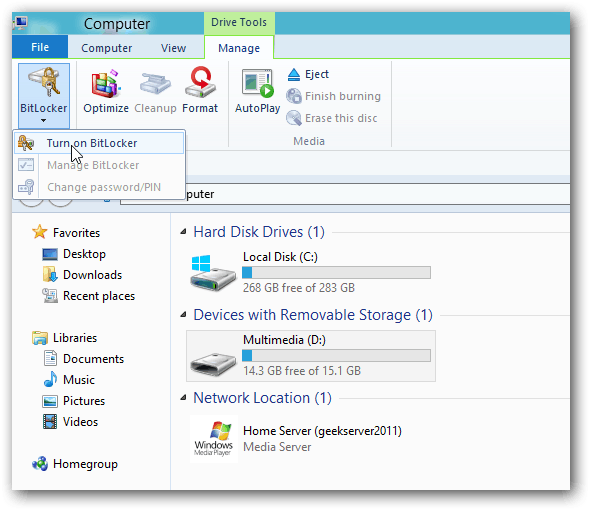This screenshot has height=510, width=590.
Task: Click the Downloads folder icon
Action: (50, 274)
